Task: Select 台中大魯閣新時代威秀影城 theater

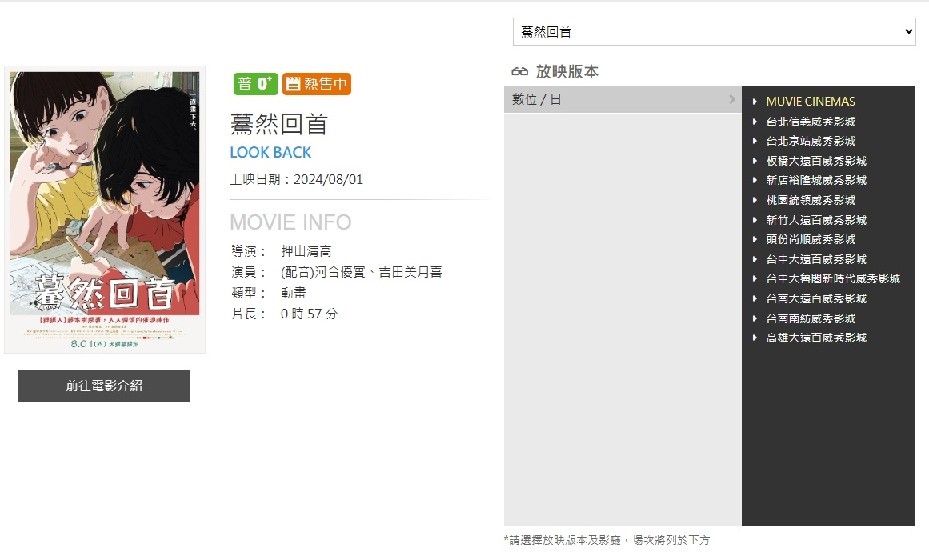Action: tap(833, 278)
